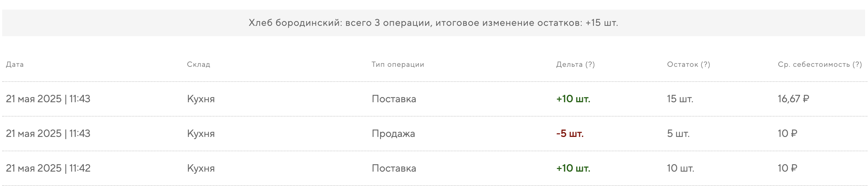Click Кухня in the Продажа row
The width and height of the screenshot is (868, 186).
(x=201, y=134)
